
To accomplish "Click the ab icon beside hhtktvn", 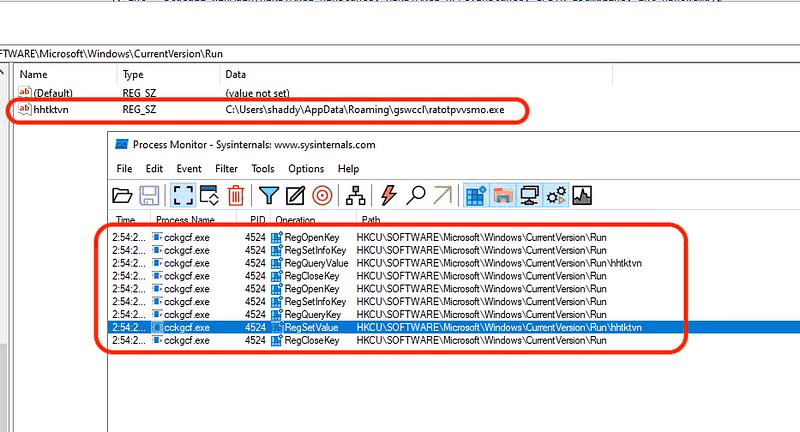I will 24,109.
